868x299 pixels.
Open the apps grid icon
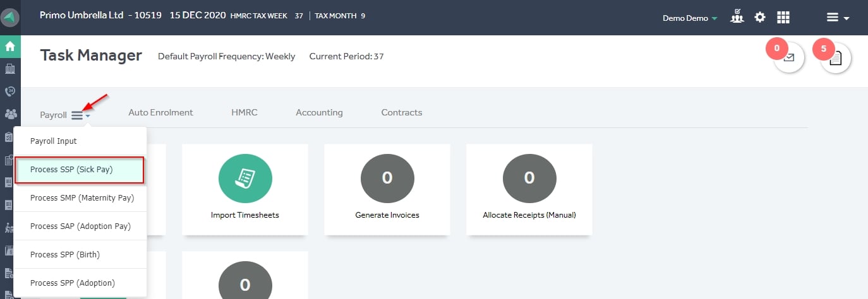coord(783,18)
